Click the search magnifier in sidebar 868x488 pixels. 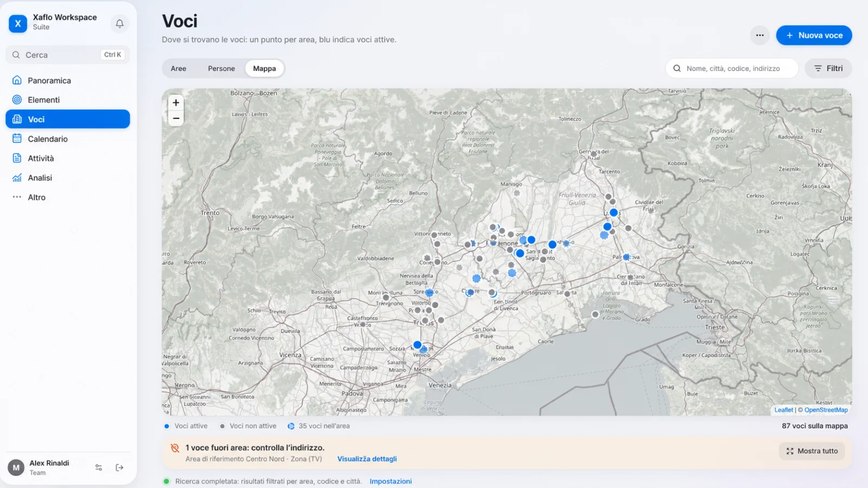click(16, 55)
